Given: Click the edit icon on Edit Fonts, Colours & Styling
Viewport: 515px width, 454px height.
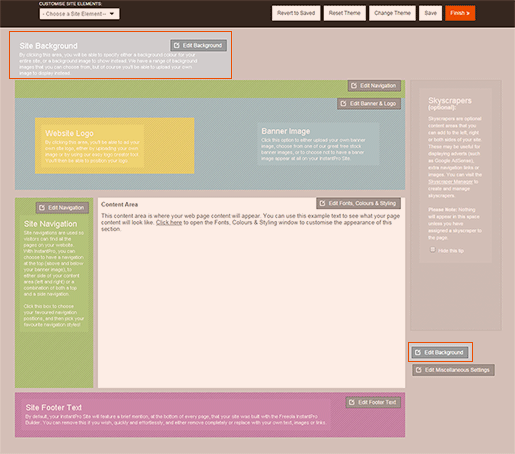Looking at the screenshot, I should tap(322, 203).
